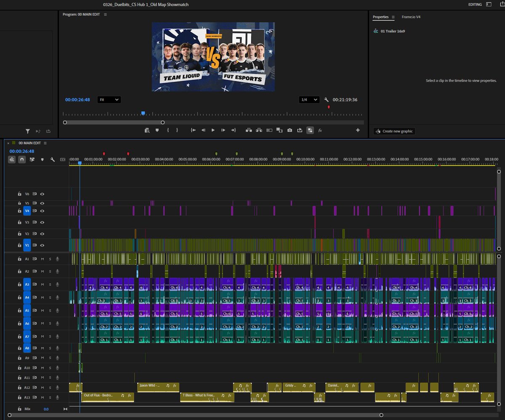Enable voice-over record on track A1
Image resolution: width=505 pixels, height=420 pixels.
tap(57, 259)
